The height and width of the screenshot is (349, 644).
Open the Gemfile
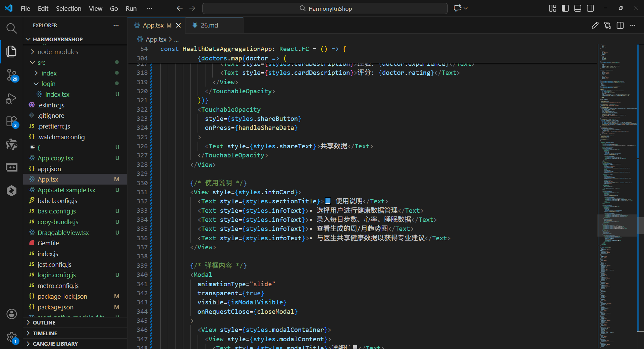click(x=75, y=243)
